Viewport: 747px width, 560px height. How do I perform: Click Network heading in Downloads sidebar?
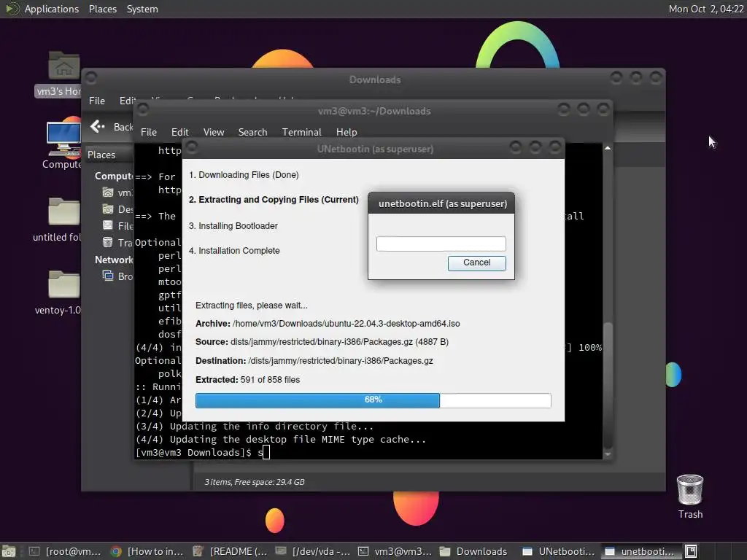click(114, 260)
